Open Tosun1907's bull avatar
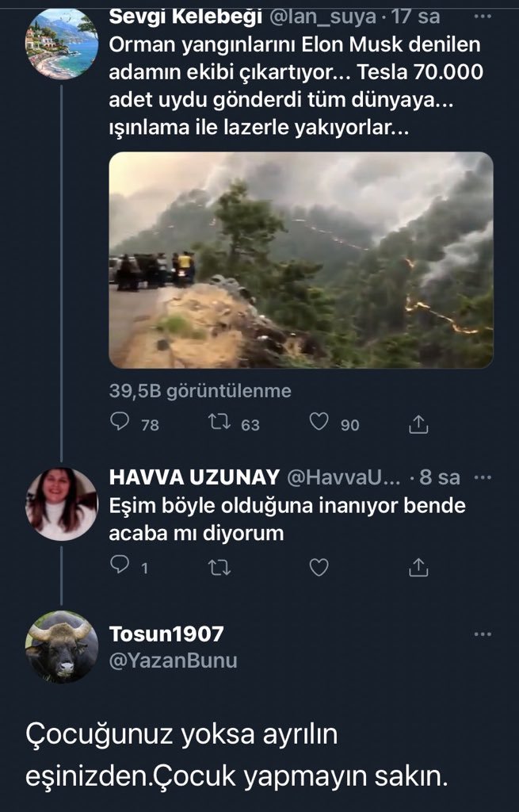 (x=62, y=647)
